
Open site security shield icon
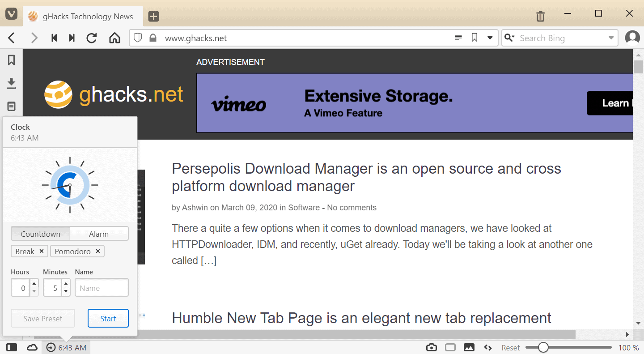click(x=138, y=38)
